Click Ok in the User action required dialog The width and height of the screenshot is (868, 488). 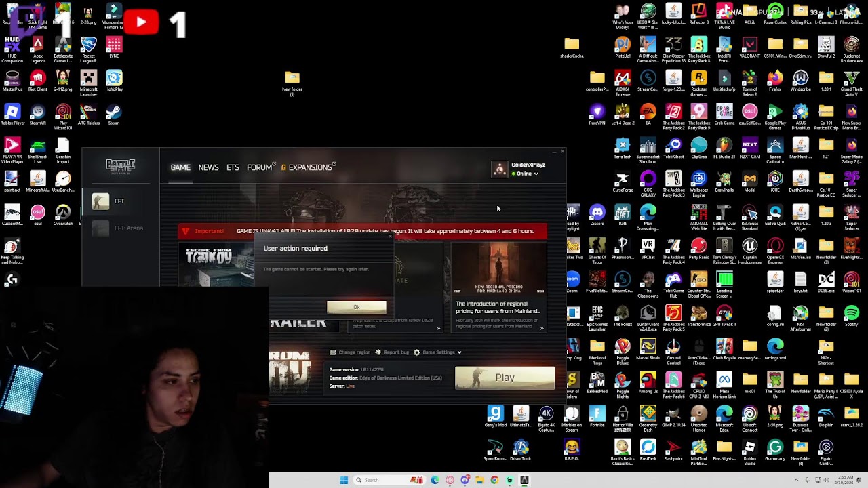click(356, 307)
